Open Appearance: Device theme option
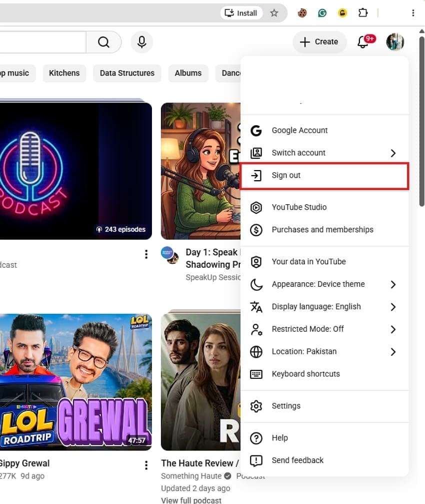The height and width of the screenshot is (504, 425). pos(324,284)
